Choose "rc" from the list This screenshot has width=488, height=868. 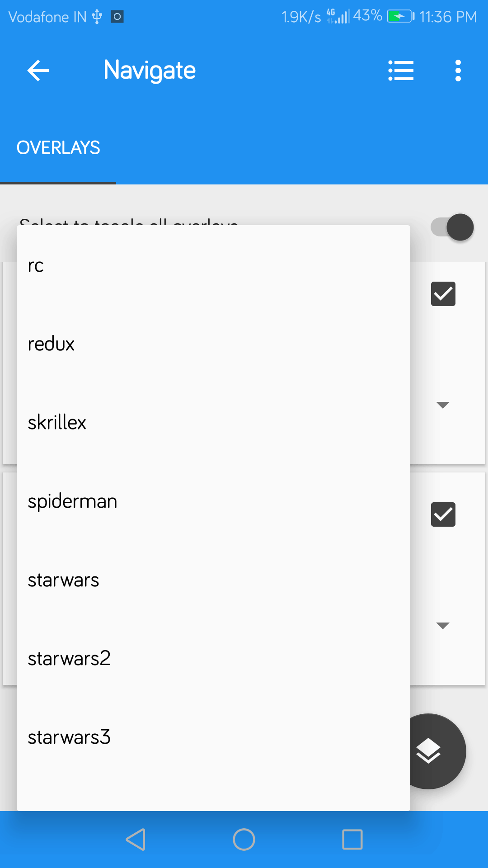[x=213, y=265]
